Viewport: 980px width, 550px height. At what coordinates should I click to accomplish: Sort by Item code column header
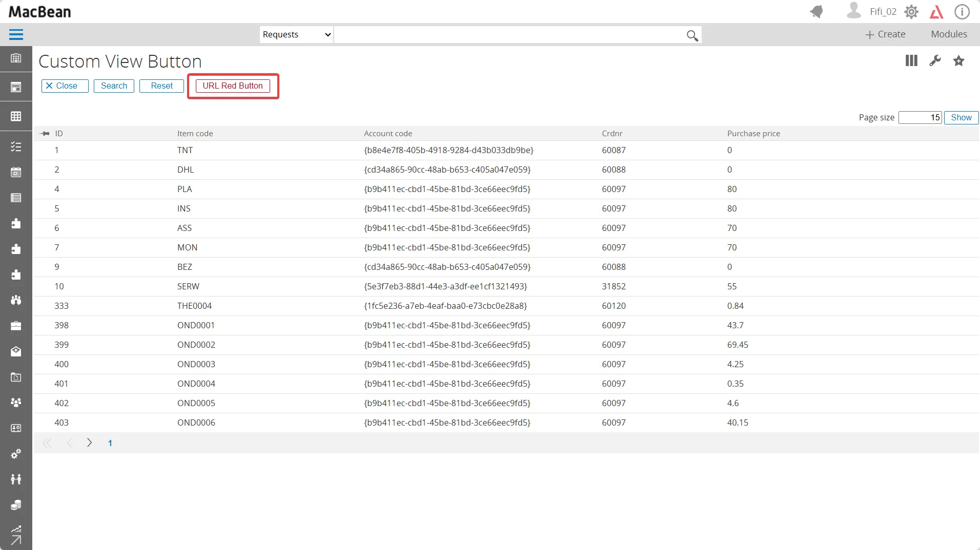(x=195, y=134)
